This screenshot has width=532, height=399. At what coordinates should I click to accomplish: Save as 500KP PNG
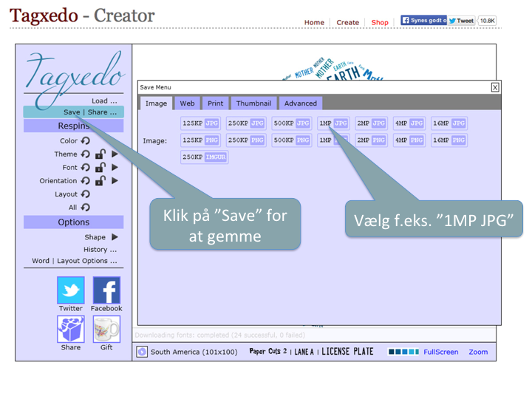point(292,140)
